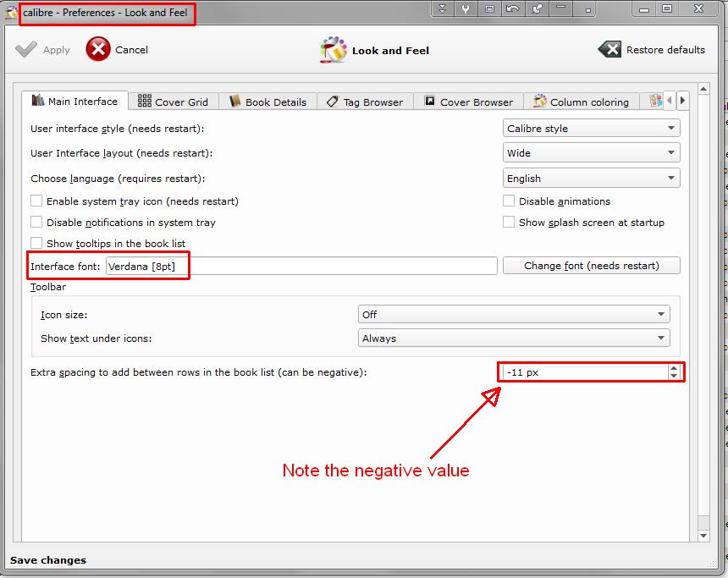Click the small rectangle icon beside the wrench

click(x=489, y=8)
